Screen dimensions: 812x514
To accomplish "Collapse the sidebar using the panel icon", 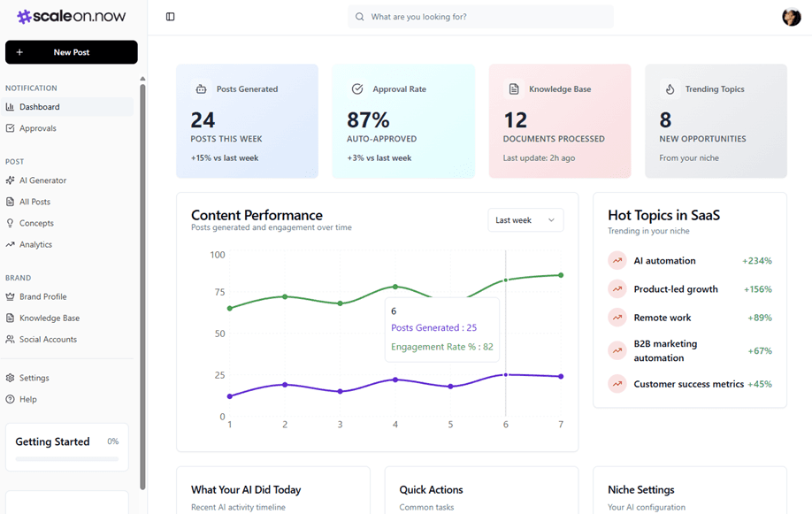I will [x=169, y=16].
